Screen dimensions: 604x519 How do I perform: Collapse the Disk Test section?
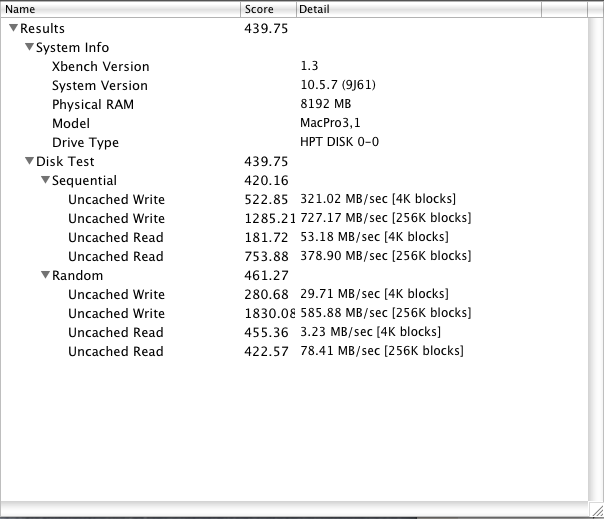29,161
